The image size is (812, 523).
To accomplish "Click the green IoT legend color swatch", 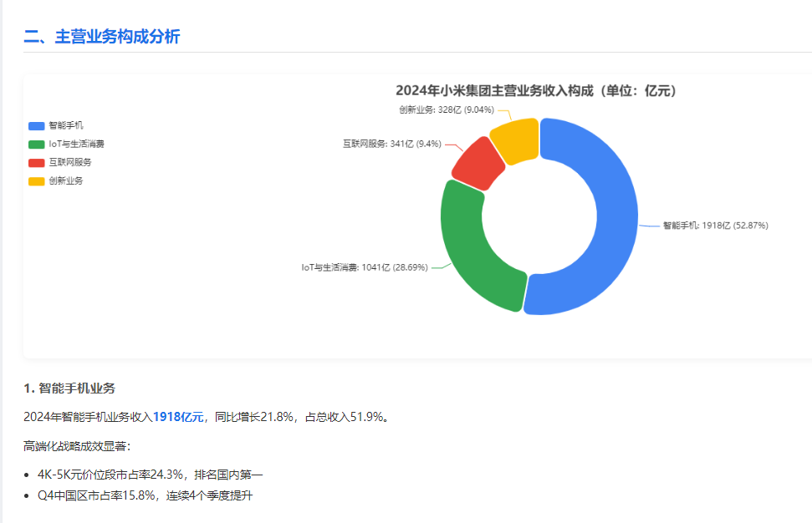I will [36, 145].
